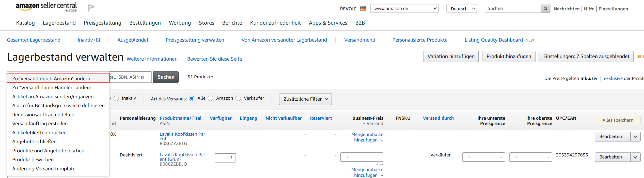644x178 pixels.
Task: Click the German flag icon next to REVOIC
Action: 363,9
